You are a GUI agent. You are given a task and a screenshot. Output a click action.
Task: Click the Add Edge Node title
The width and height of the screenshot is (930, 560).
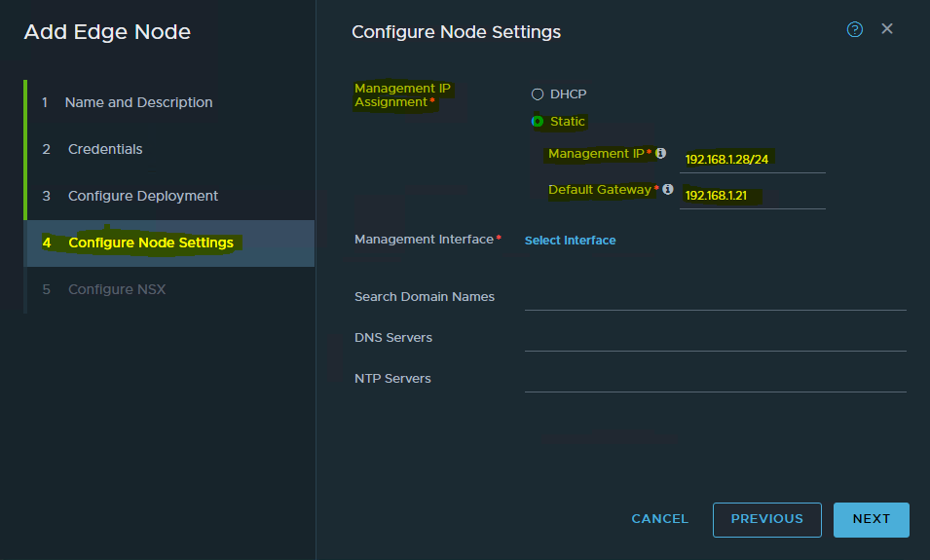click(x=107, y=32)
